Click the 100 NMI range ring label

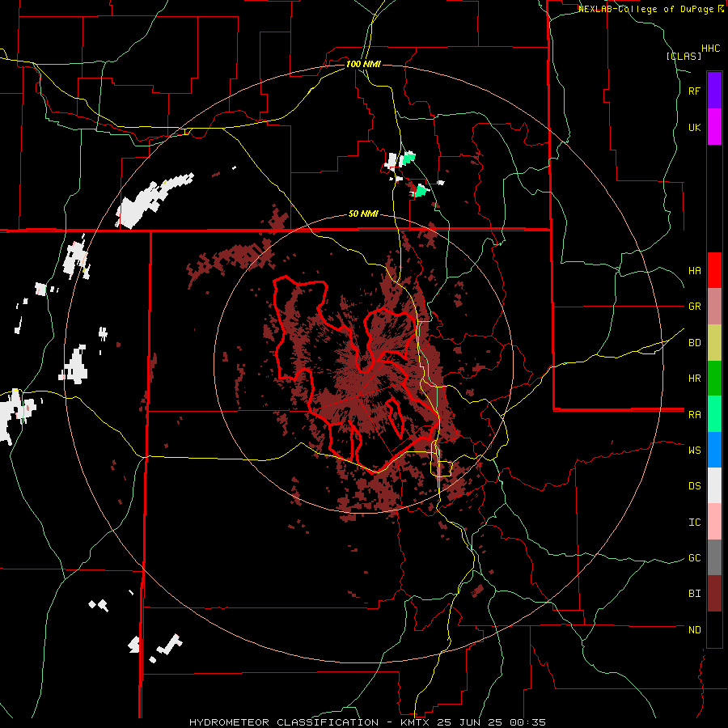363,64
